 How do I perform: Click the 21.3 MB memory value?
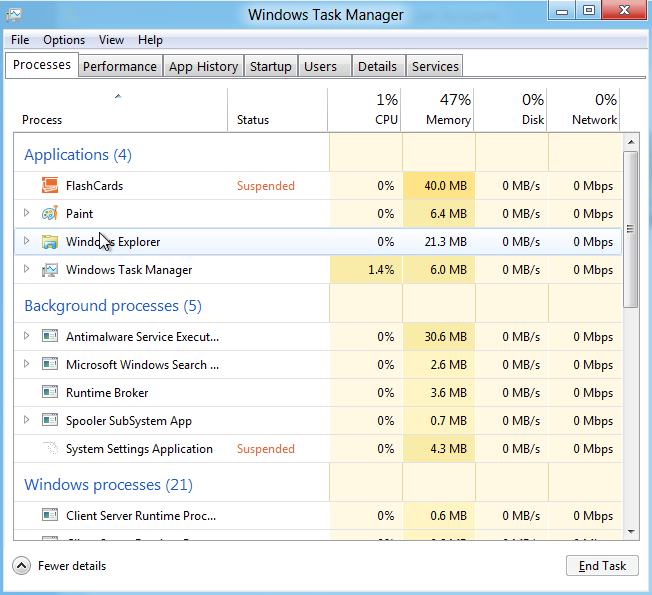tap(445, 242)
